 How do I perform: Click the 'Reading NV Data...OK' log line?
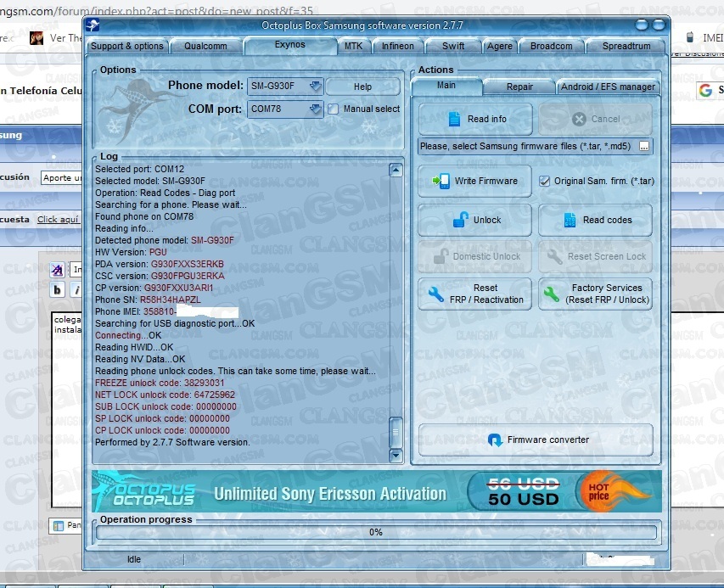click(x=140, y=360)
